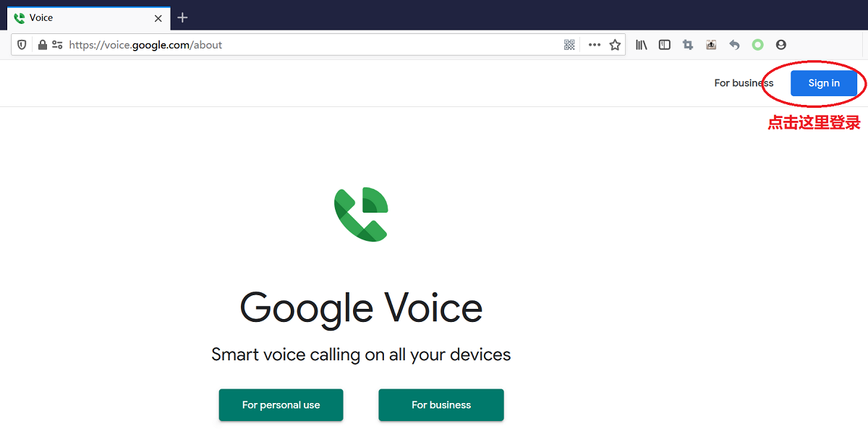Image resolution: width=868 pixels, height=437 pixels.
Task: Click the tracking protection shield icon
Action: (22, 45)
